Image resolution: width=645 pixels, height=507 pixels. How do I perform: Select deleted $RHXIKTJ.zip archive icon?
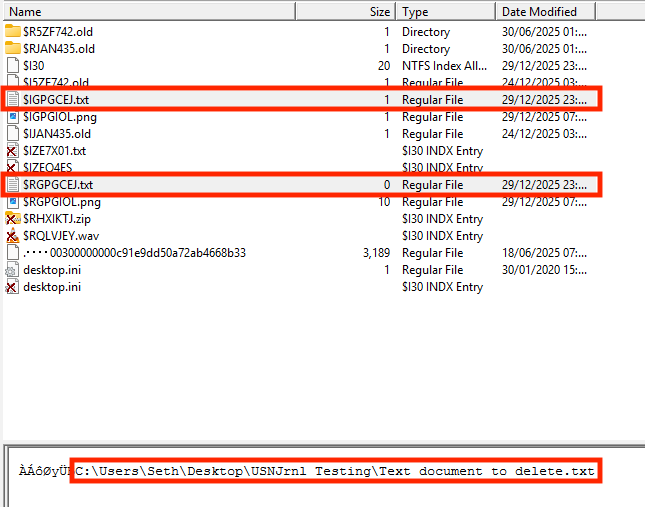[x=13, y=219]
